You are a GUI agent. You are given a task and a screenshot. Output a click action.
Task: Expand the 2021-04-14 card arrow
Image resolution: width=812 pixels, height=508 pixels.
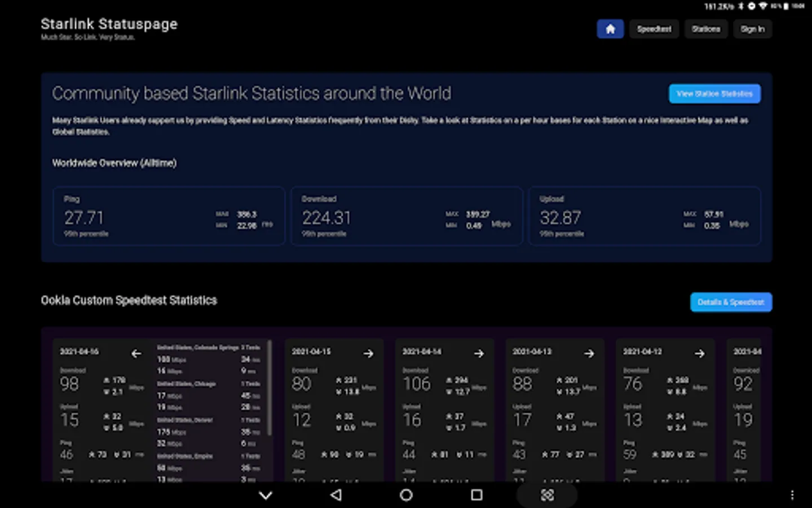coord(479,353)
